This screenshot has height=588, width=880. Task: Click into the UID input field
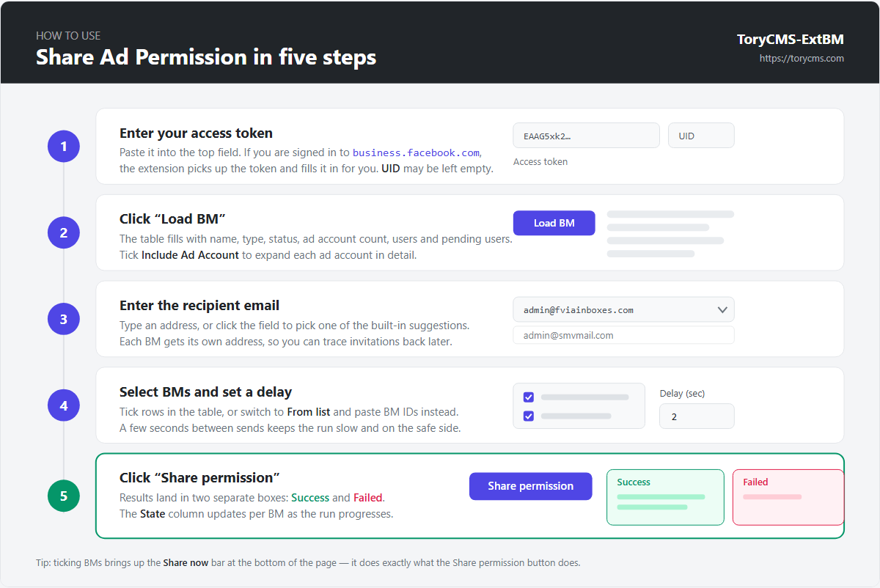[701, 136]
